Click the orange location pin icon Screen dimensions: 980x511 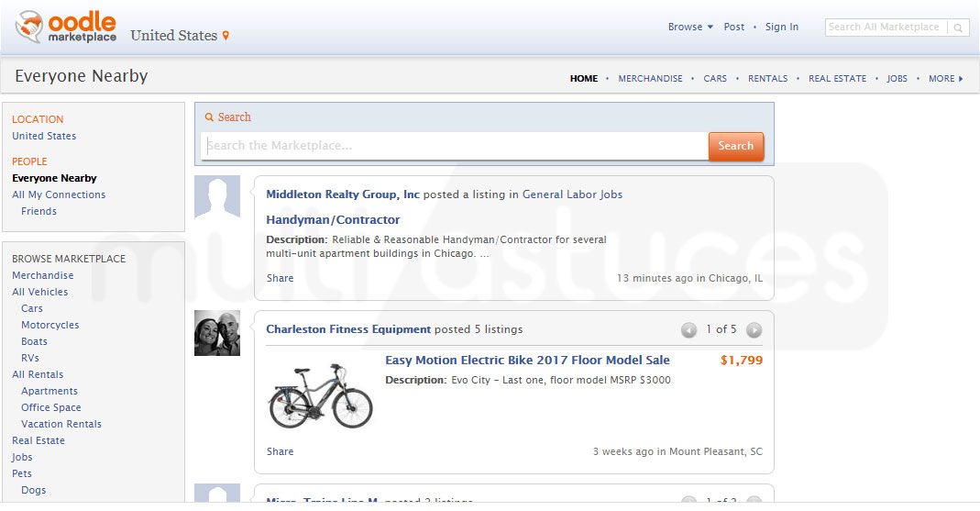(x=226, y=36)
